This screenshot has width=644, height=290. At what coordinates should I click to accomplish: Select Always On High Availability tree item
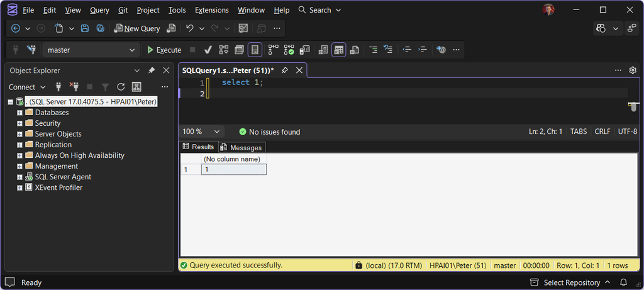pyautogui.click(x=80, y=155)
